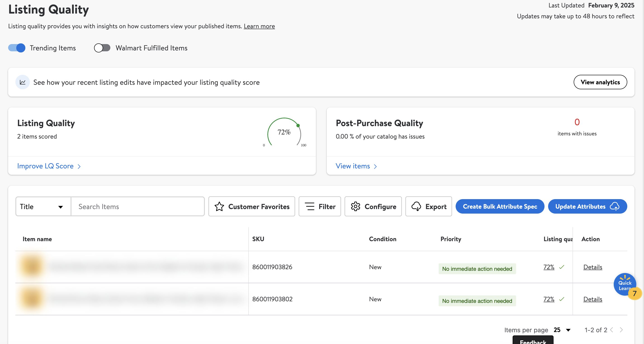This screenshot has height=344, width=644.
Task: Click the red 0 items with issues count
Action: click(x=577, y=122)
